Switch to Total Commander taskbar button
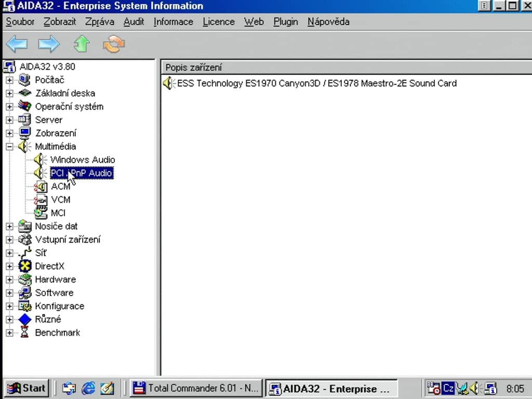The height and width of the screenshot is (399, 532). point(196,388)
